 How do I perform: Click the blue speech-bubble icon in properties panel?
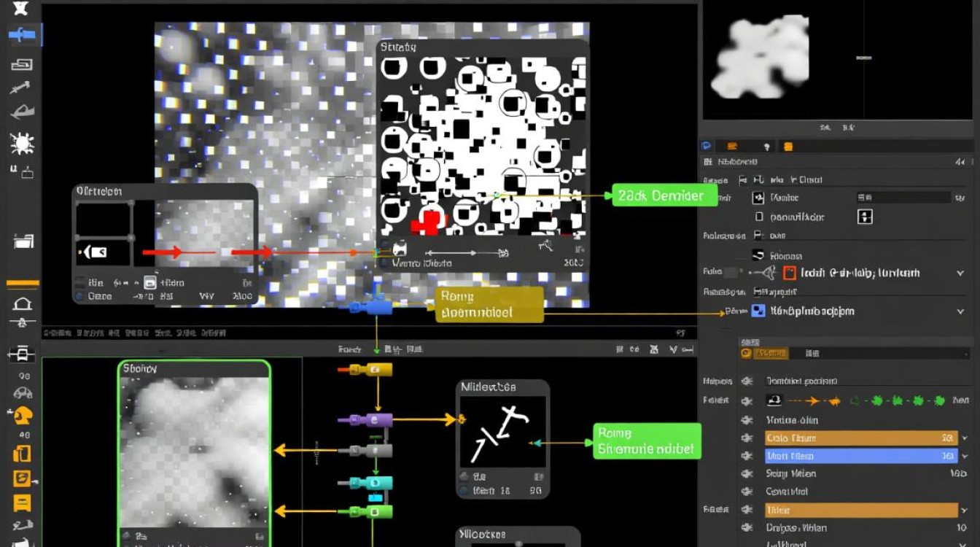point(707,146)
